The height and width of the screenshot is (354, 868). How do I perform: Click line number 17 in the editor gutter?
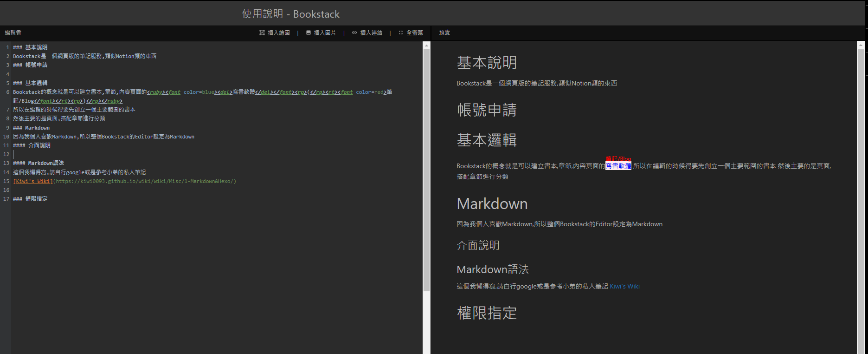6,199
